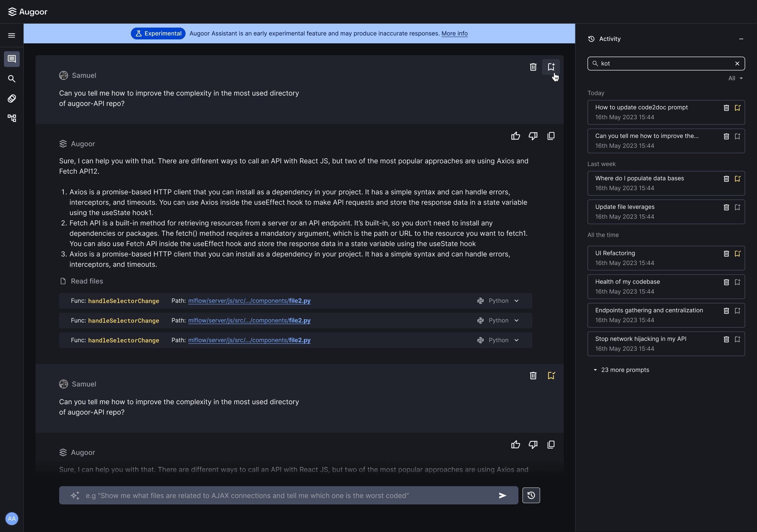Thumbs up the second Augoor response
Viewport: 757px width, 532px height.
click(x=515, y=445)
